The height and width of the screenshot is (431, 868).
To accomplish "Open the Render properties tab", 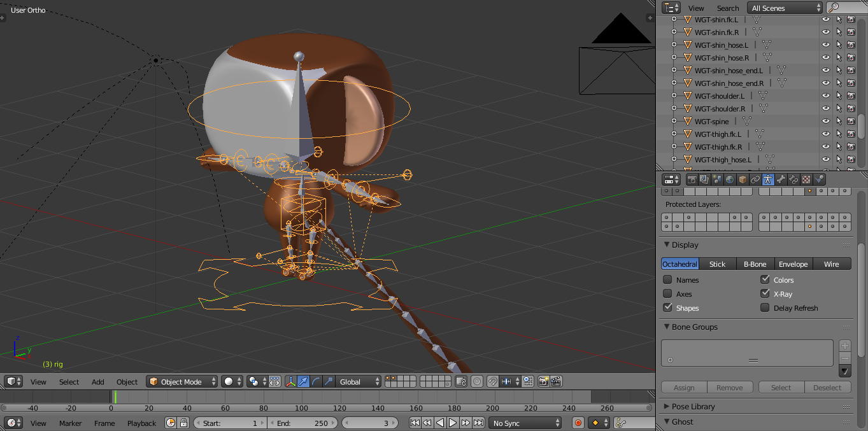I will [x=692, y=179].
